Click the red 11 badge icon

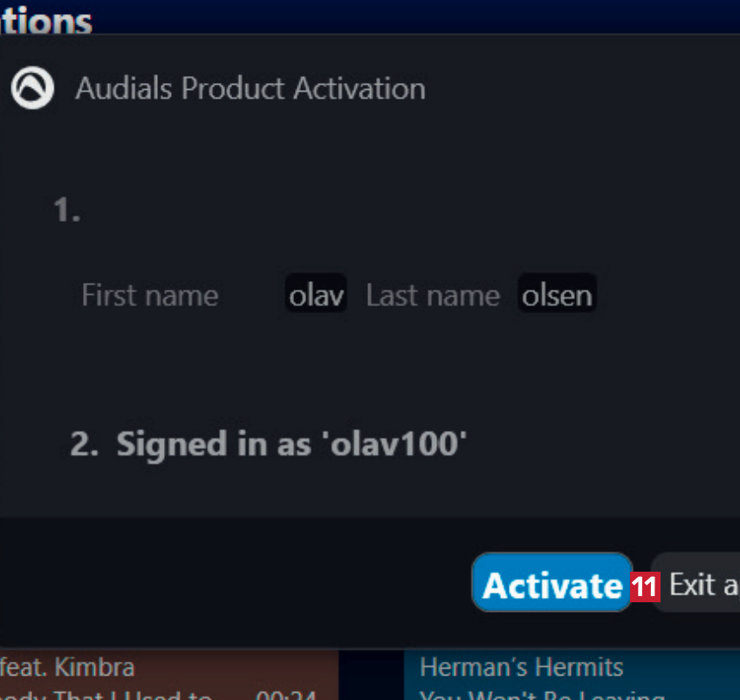point(644,586)
